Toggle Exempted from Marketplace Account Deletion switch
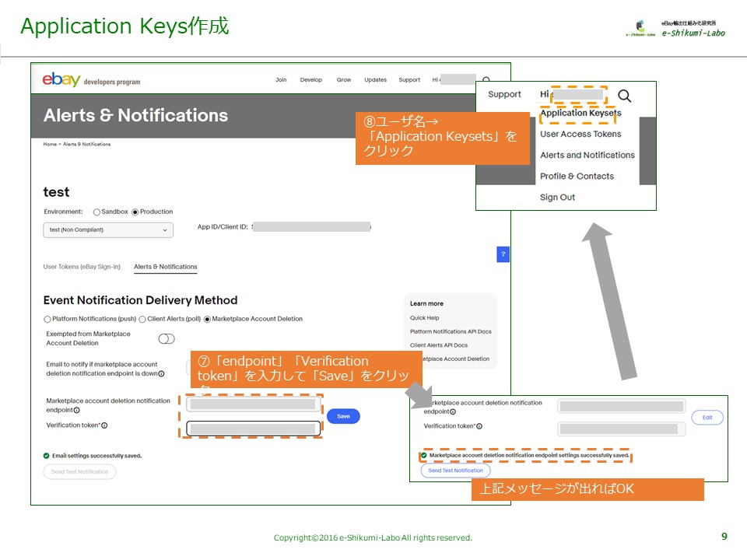The height and width of the screenshot is (560, 747). click(167, 338)
